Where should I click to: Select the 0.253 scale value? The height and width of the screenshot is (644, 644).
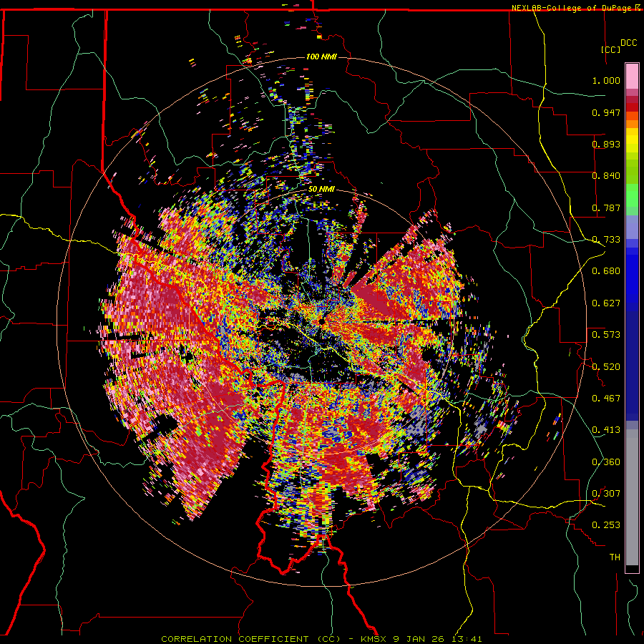point(606,525)
